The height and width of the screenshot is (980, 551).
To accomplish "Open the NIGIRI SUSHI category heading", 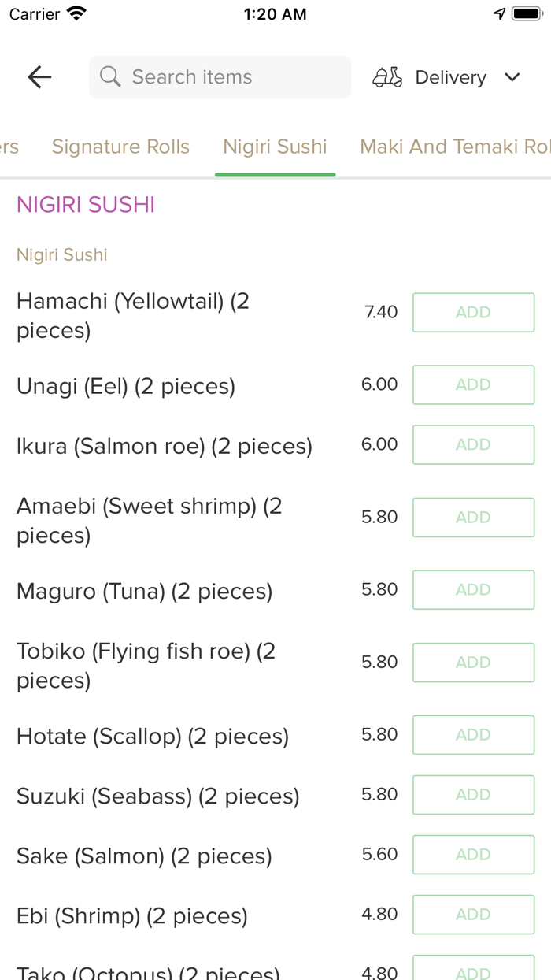I will [x=85, y=205].
